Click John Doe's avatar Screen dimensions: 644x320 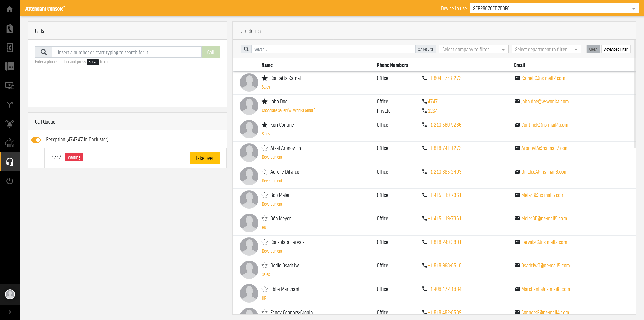pyautogui.click(x=249, y=106)
